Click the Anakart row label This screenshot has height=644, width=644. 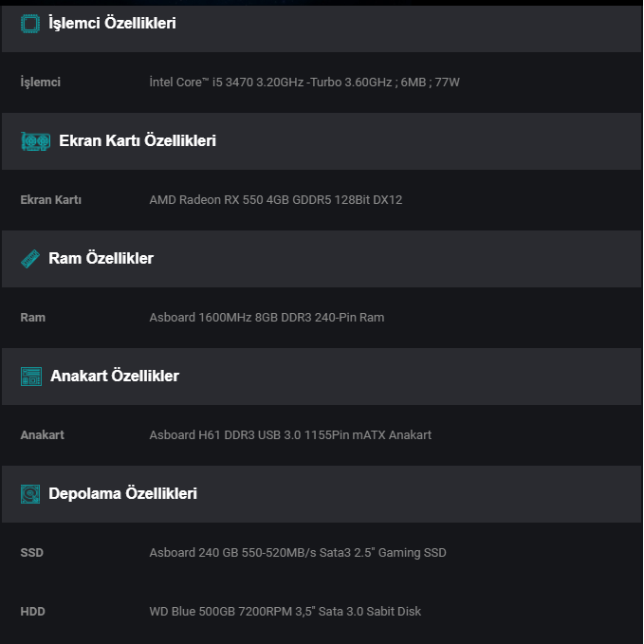[x=42, y=435]
